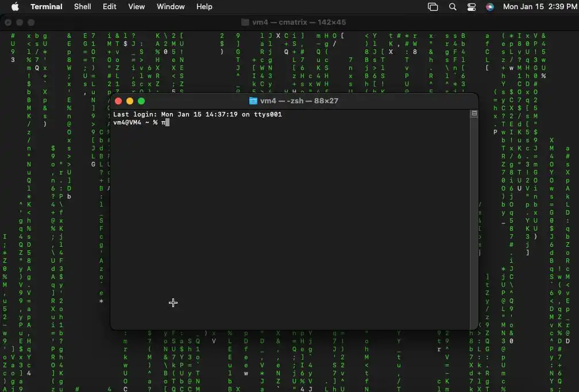579x392 pixels.
Task: Maximize the zsh terminal window
Action: pyautogui.click(x=141, y=101)
